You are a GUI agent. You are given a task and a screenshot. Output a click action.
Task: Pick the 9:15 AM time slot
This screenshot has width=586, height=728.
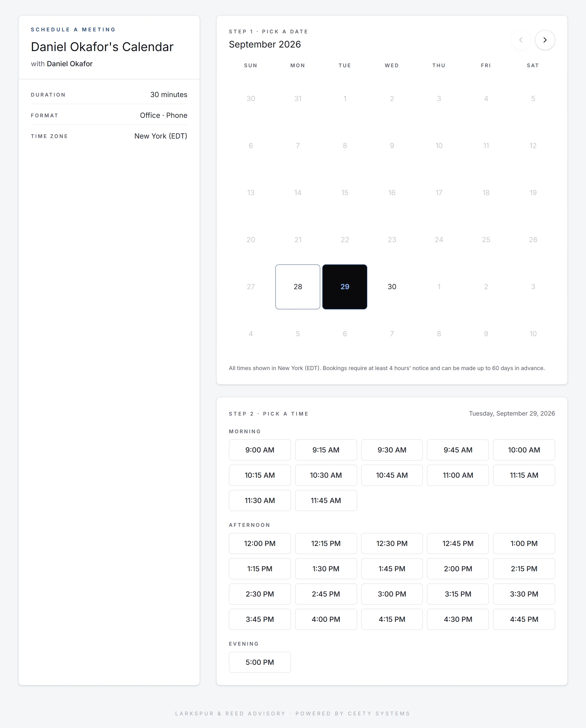326,450
